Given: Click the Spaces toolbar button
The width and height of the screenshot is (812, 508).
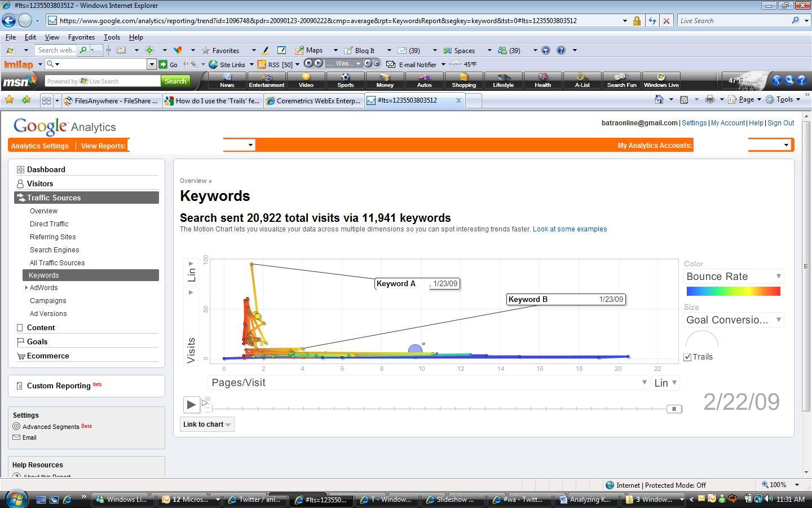Looking at the screenshot, I should (x=459, y=50).
